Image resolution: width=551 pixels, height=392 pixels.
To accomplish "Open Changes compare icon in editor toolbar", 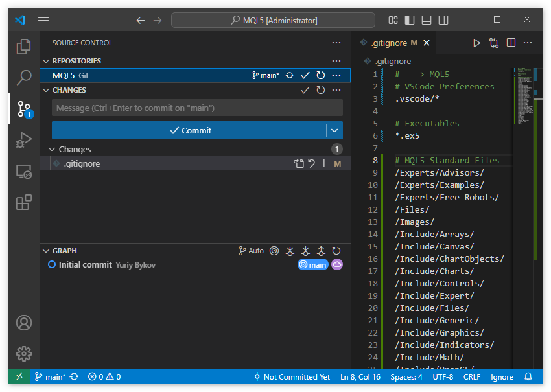I will point(494,43).
